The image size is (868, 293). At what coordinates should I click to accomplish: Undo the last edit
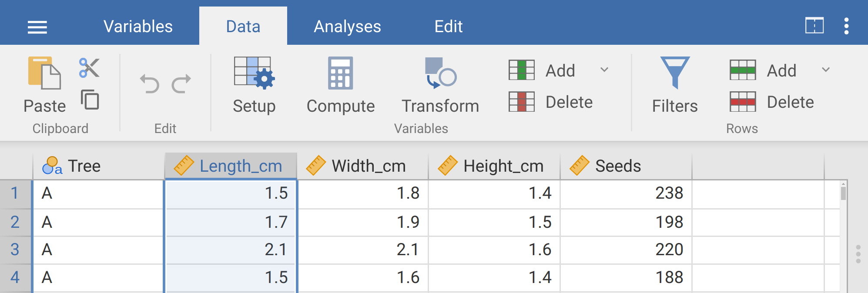coord(150,83)
